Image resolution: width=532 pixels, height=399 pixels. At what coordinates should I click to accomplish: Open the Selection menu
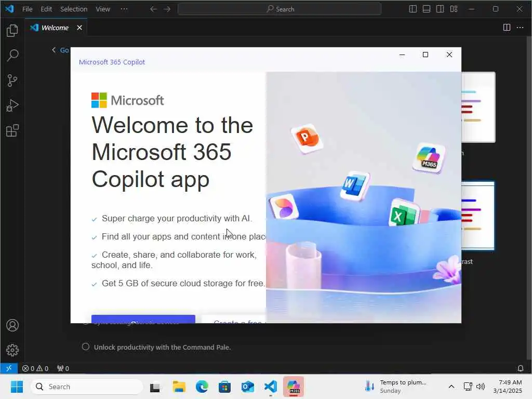(x=74, y=9)
